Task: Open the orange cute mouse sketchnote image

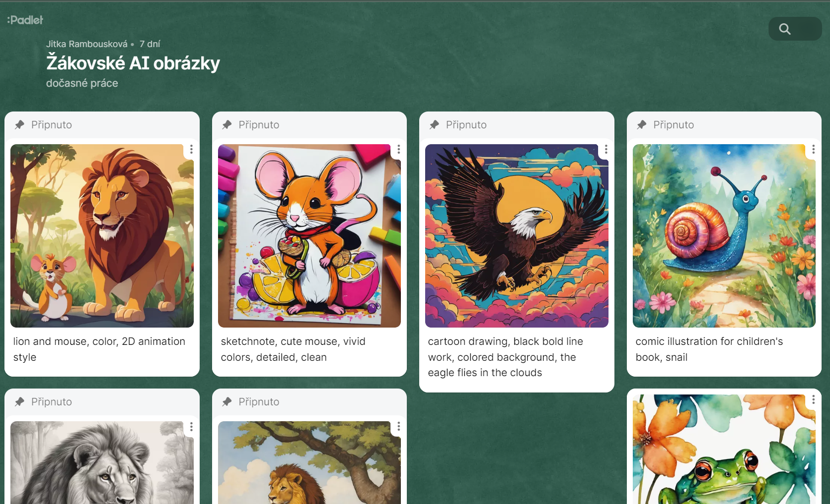Action: click(x=309, y=236)
